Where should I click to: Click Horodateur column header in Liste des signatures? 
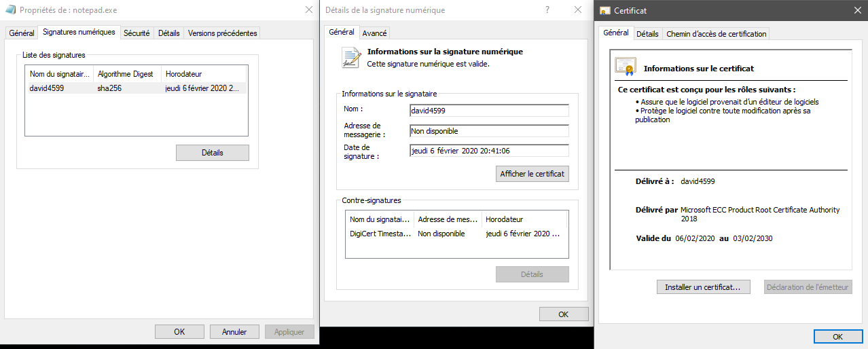coord(204,73)
